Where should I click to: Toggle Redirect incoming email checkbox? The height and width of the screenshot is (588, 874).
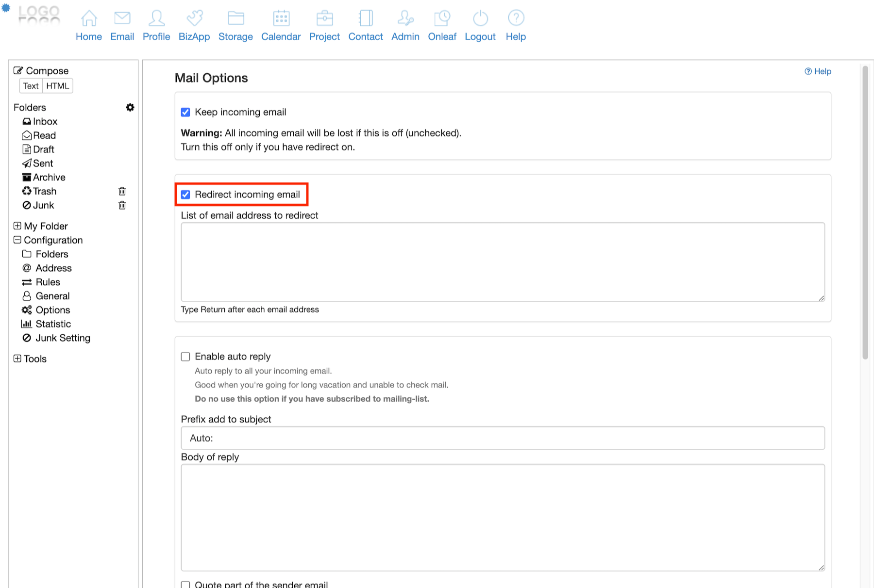185,195
